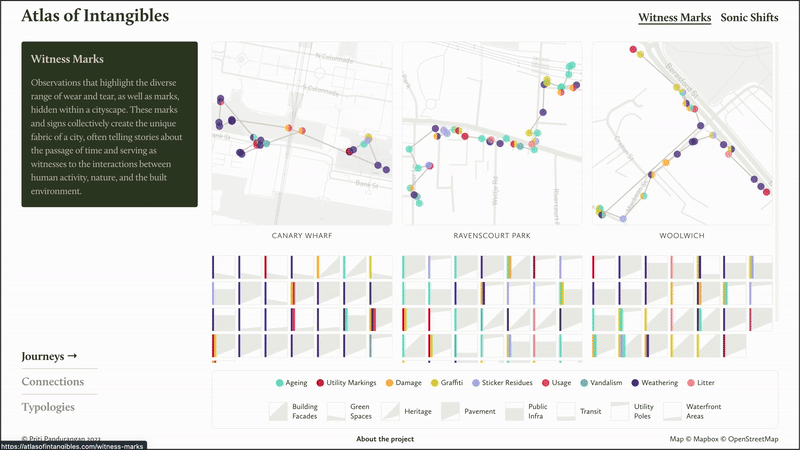800x450 pixels.
Task: Click the Utility Poles typology icon
Action: (x=620, y=411)
